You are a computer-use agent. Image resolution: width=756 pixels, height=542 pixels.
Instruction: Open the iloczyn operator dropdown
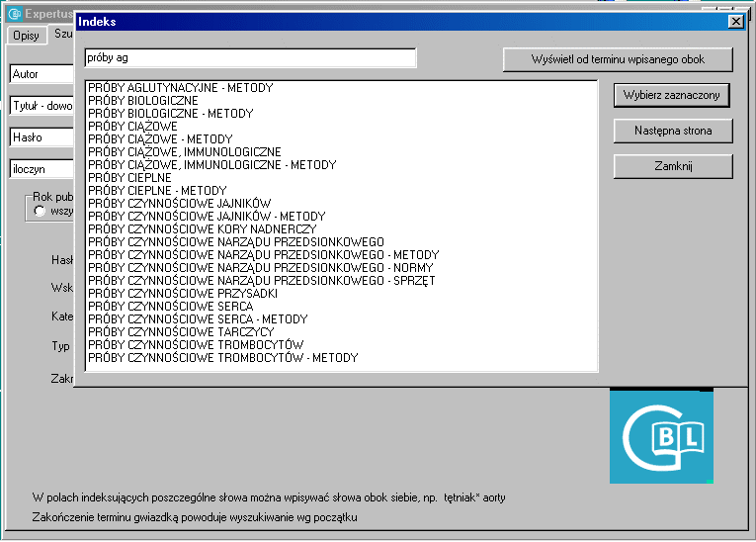coord(42,169)
